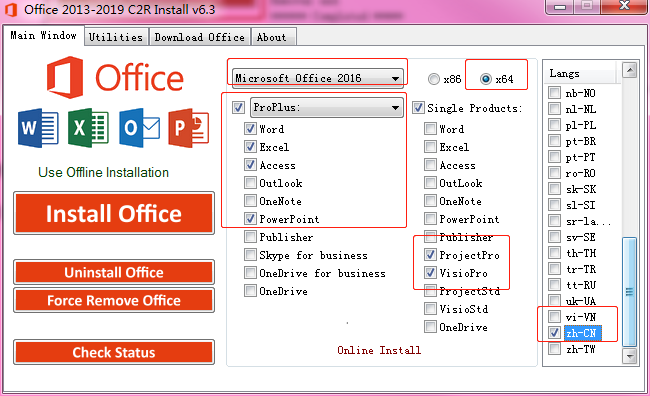Screen dimensions: 650x396
Task: Check OneDrive under Single Products
Action: pyautogui.click(x=430, y=327)
